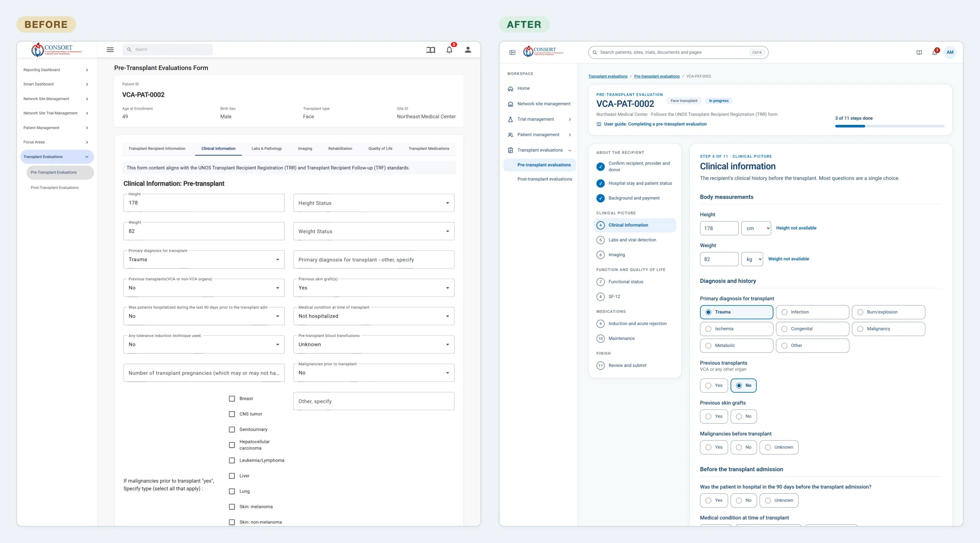Open the cm height unit selector
The height and width of the screenshot is (543, 980).
coord(756,229)
